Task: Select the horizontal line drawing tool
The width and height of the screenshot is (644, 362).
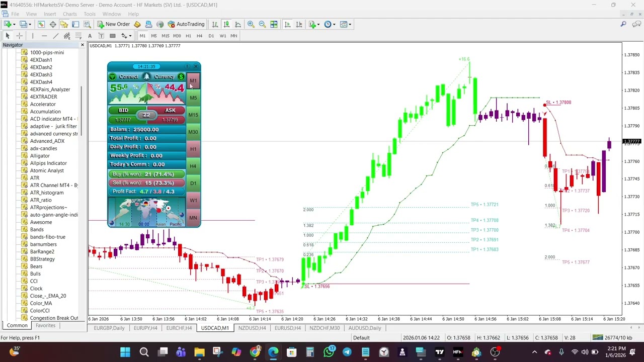Action: pyautogui.click(x=44, y=36)
